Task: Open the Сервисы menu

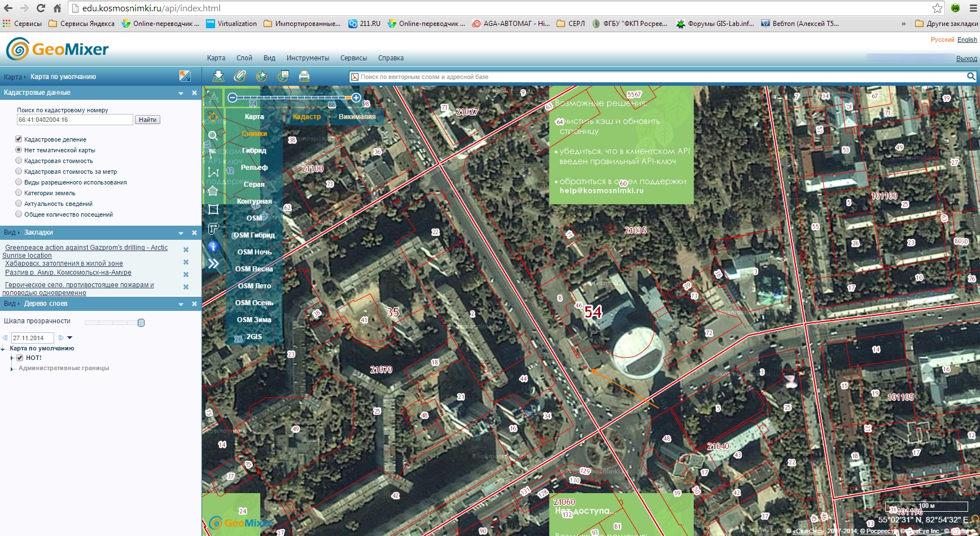Action: tap(353, 58)
